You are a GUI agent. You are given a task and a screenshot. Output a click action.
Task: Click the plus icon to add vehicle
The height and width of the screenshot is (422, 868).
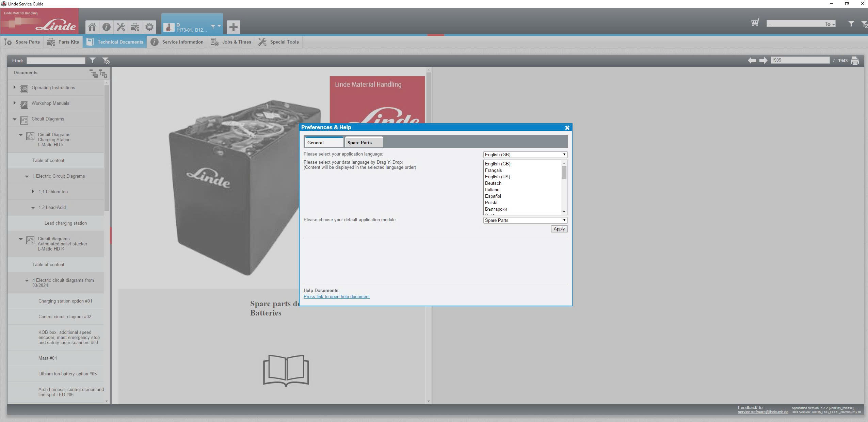pos(233,27)
